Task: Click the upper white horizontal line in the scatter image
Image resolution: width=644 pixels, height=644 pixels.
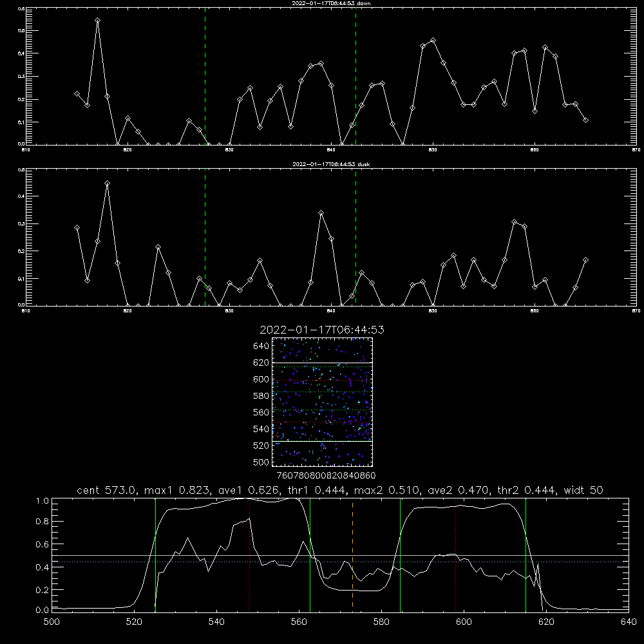Action: [322, 363]
